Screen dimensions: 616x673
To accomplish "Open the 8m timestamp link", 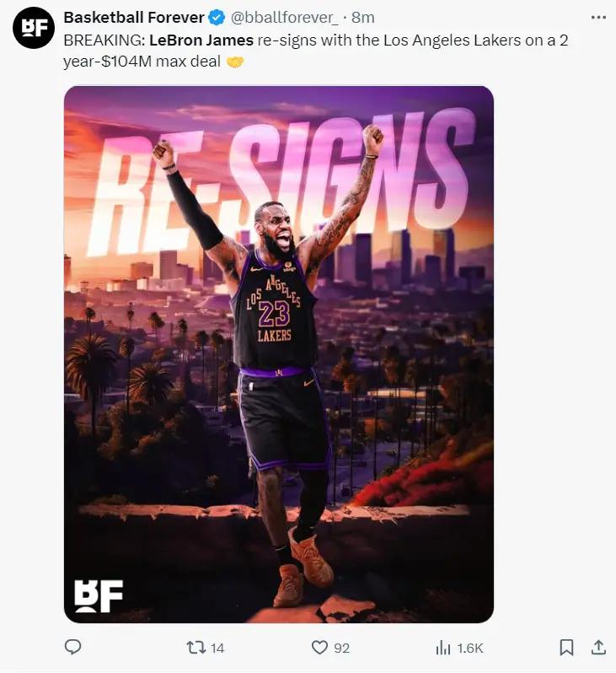I will [x=363, y=18].
